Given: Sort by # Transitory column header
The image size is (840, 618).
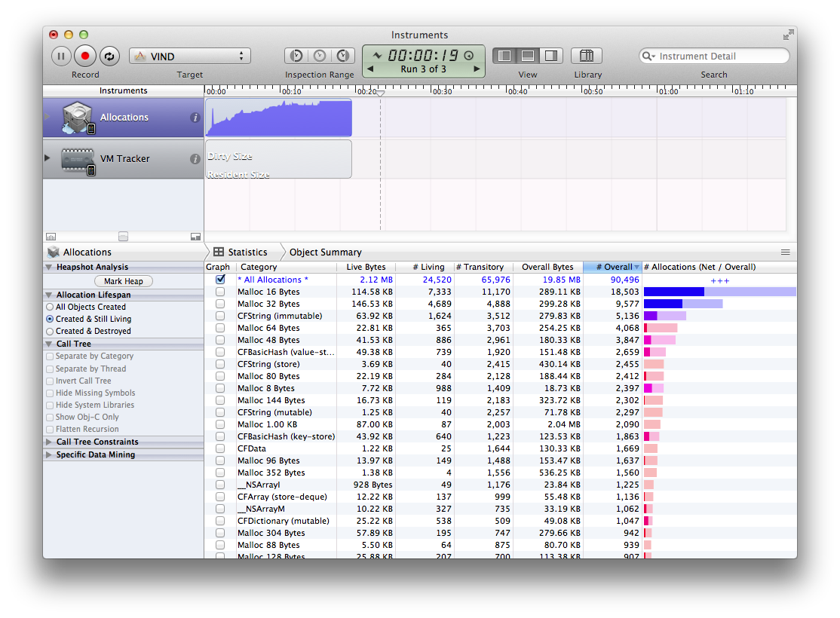Looking at the screenshot, I should tap(483, 267).
